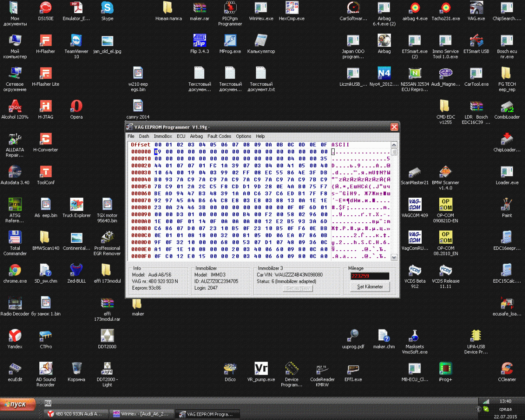Click the hex view scrollbar down arrow
This screenshot has height=420, width=525.
pyautogui.click(x=394, y=257)
